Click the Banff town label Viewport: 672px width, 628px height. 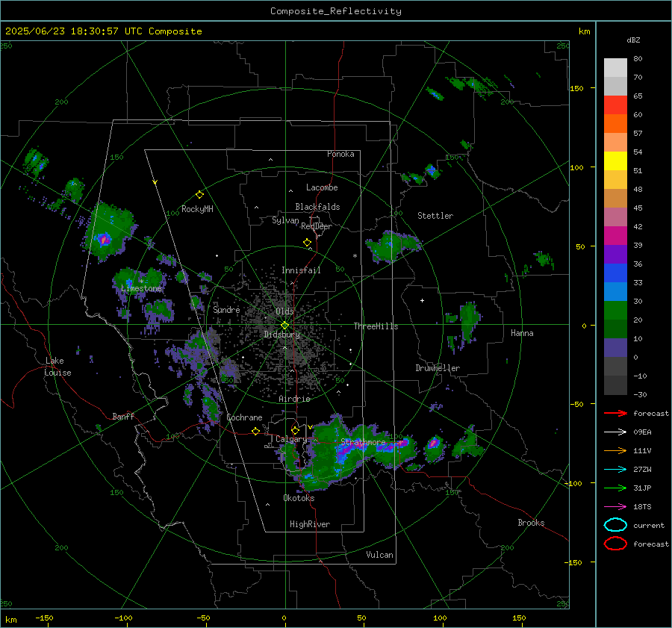point(123,417)
